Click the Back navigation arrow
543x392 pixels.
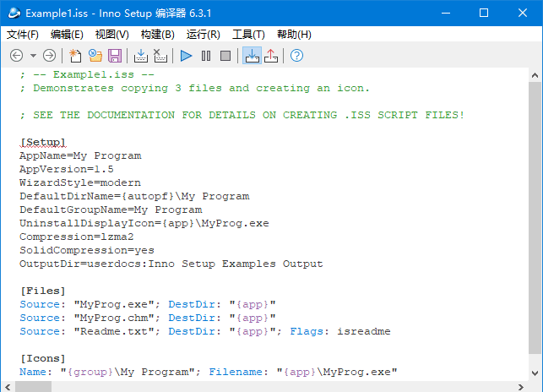[16, 56]
